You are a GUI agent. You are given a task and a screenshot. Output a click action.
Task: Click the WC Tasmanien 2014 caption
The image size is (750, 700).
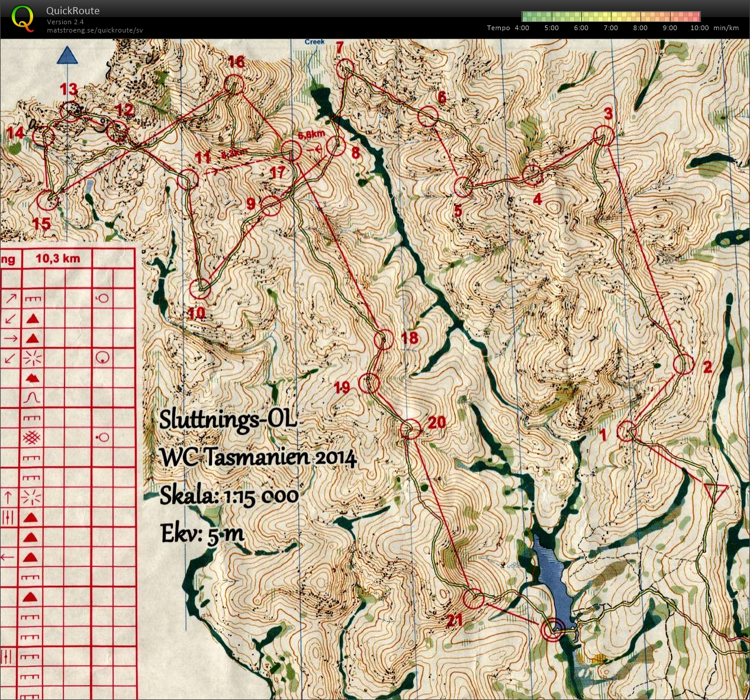tap(258, 457)
